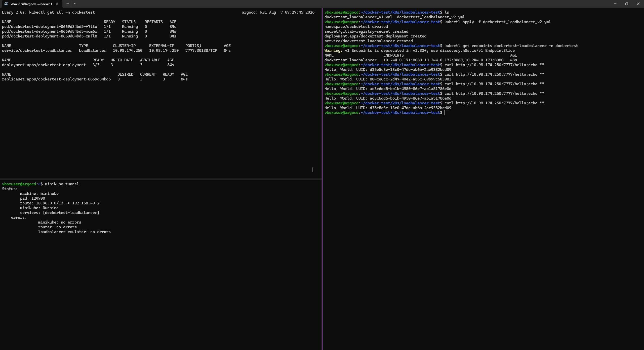Screen dimensions: 644x350
Task: Click pod dockertest-deployment-8669d84bd5-mcm6x
Action: pos(50,31)
